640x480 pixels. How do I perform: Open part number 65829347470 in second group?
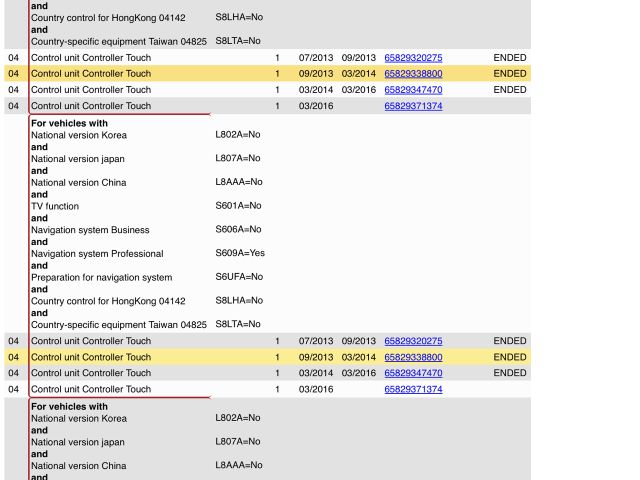coord(413,373)
